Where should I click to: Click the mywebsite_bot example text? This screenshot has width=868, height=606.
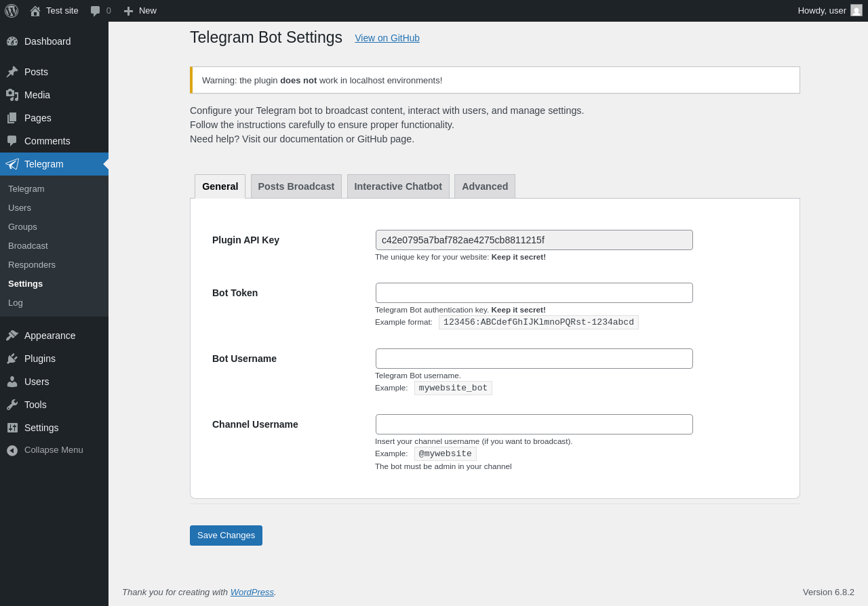coord(453,388)
